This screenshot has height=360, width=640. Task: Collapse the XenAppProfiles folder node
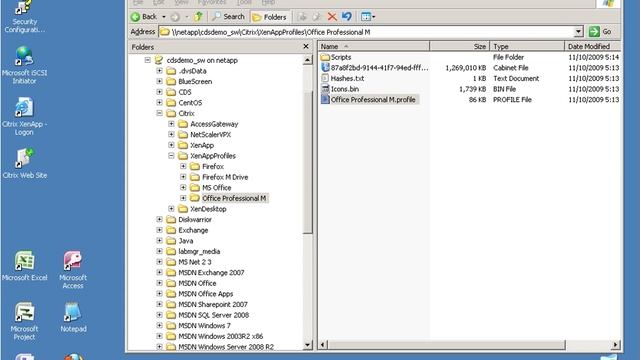pos(171,156)
